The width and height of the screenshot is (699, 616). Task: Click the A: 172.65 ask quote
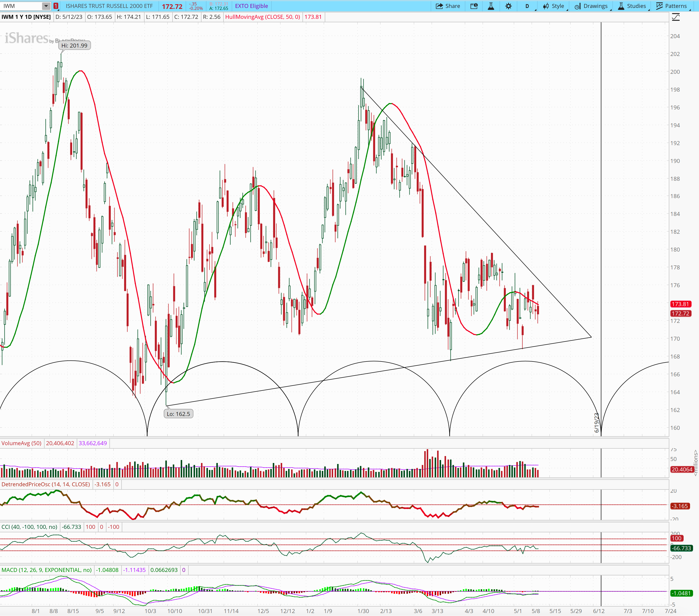(219, 8)
